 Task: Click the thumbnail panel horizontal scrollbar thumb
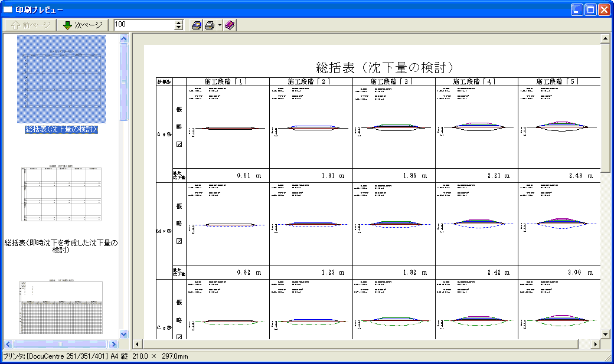tap(60, 345)
